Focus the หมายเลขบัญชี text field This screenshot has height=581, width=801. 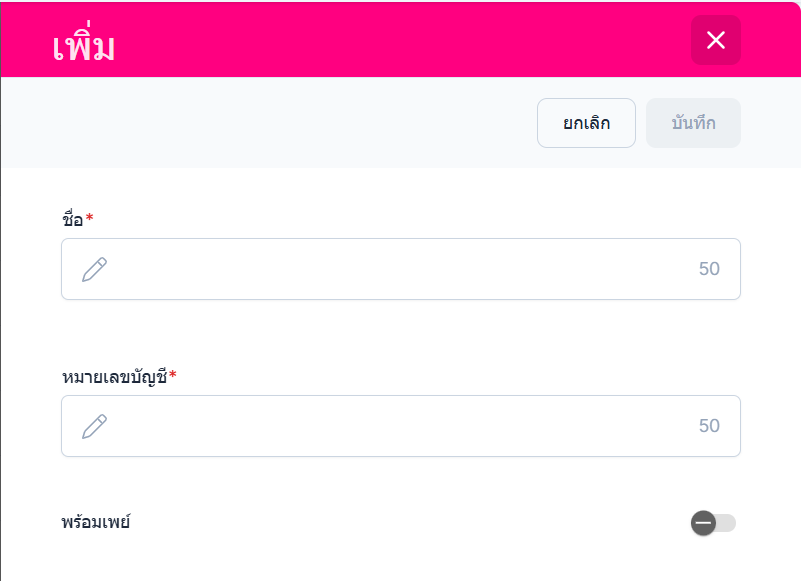click(x=400, y=426)
